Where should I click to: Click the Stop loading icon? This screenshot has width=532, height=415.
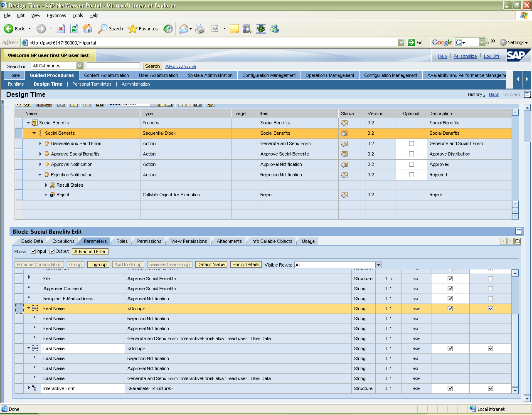tap(61, 29)
